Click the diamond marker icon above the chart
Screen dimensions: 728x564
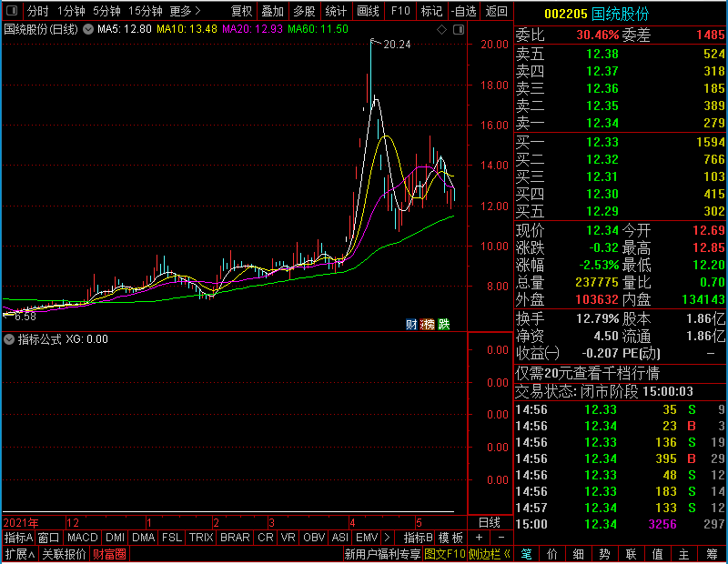click(441, 30)
